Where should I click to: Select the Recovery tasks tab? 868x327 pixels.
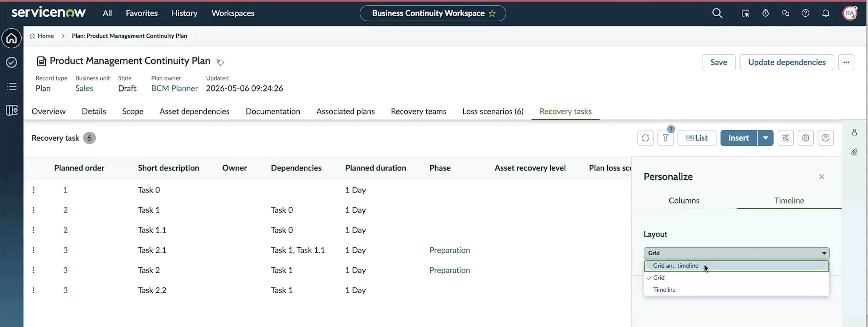click(565, 111)
